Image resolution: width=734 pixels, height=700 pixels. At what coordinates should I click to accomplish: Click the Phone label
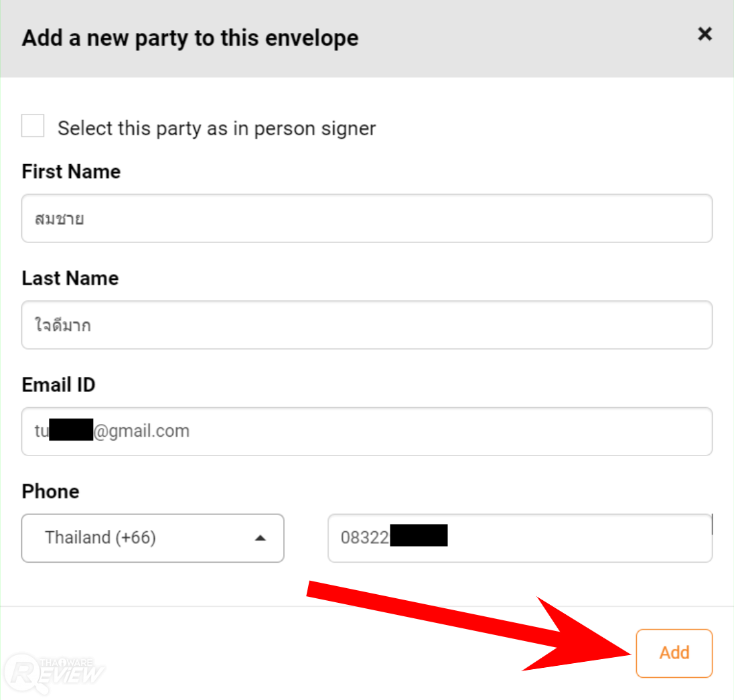51,491
